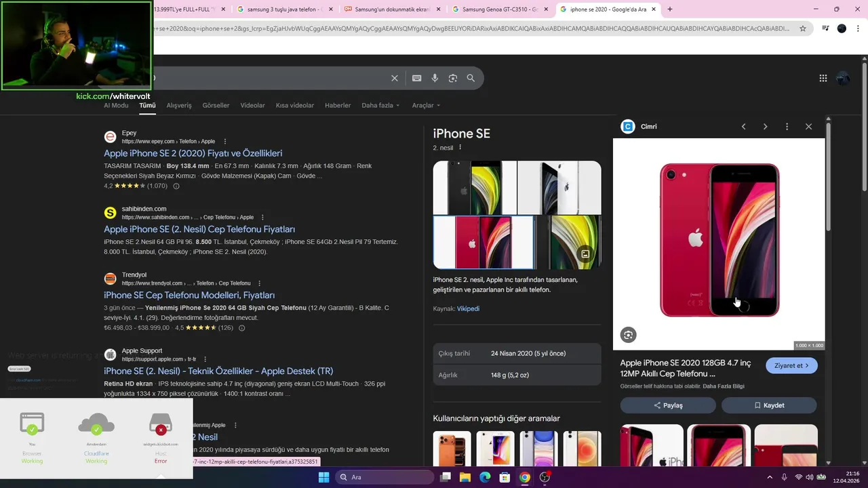Select the red iPhone SE thumbnail
The image size is (868, 488).
tap(484, 243)
